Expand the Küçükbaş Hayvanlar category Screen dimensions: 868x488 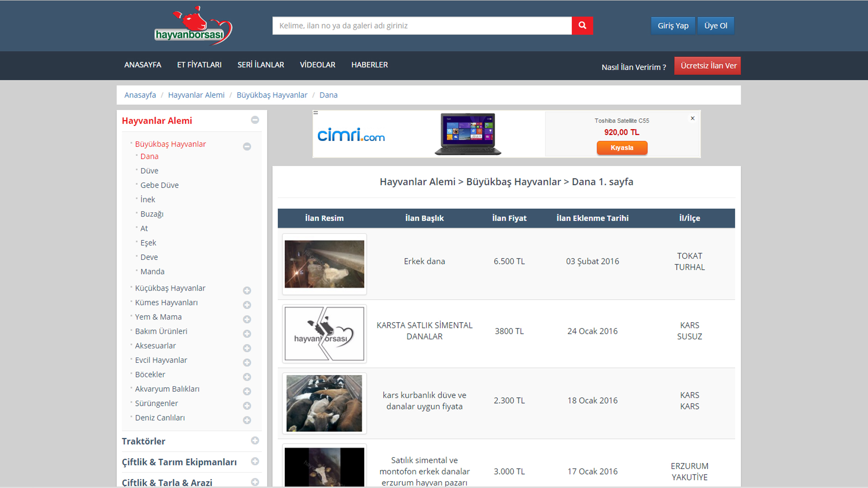(x=247, y=291)
